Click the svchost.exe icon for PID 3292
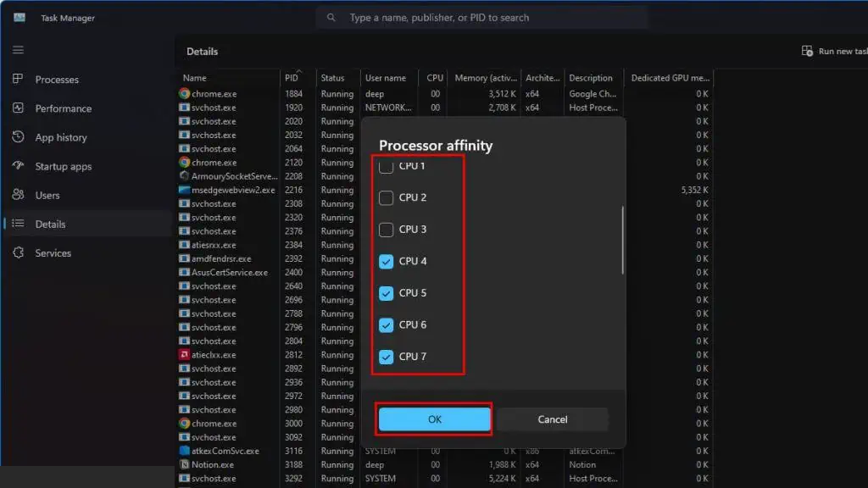This screenshot has height=488, width=868. [x=184, y=479]
